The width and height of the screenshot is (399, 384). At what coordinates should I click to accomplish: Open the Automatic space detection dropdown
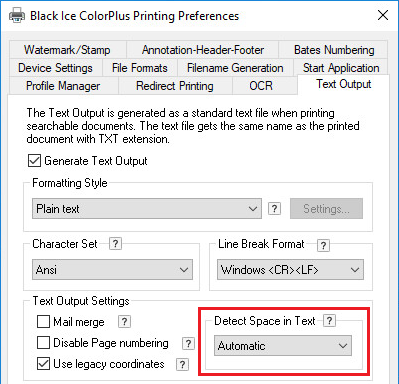283,346
